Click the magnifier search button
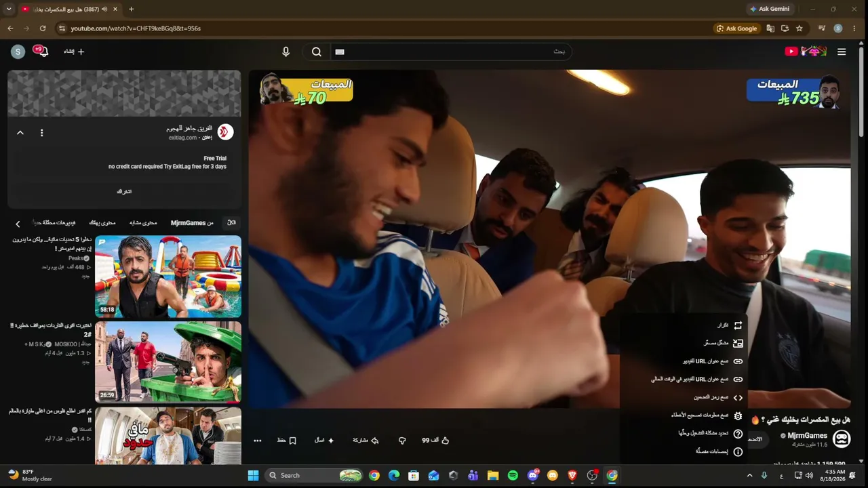Image resolution: width=868 pixels, height=488 pixels. click(317, 52)
